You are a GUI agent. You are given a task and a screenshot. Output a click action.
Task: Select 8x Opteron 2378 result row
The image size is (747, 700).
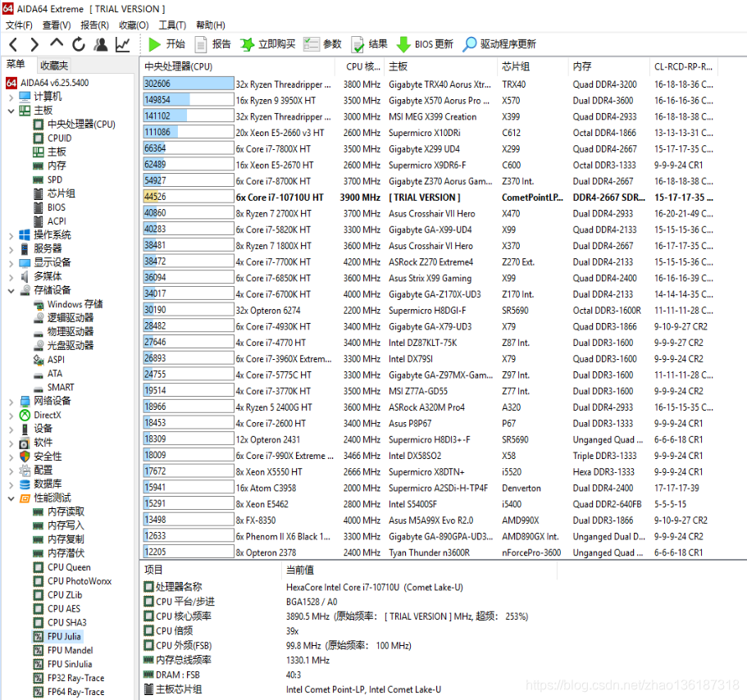pyautogui.click(x=429, y=552)
